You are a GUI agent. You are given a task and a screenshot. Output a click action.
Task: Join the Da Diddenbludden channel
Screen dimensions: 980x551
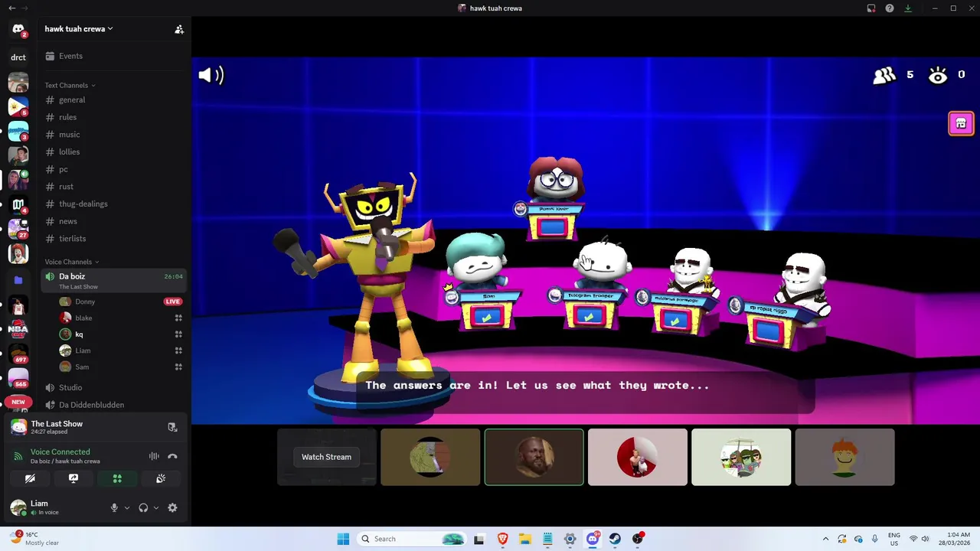tap(115, 405)
